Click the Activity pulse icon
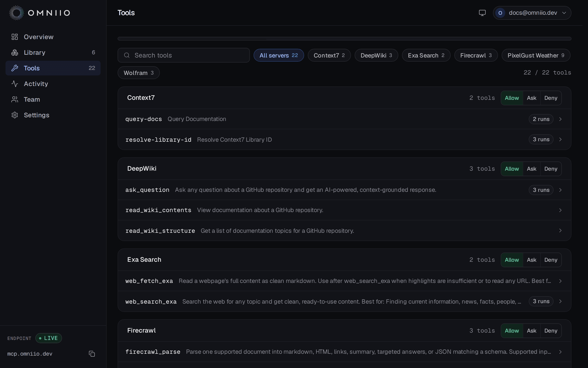 [15, 84]
